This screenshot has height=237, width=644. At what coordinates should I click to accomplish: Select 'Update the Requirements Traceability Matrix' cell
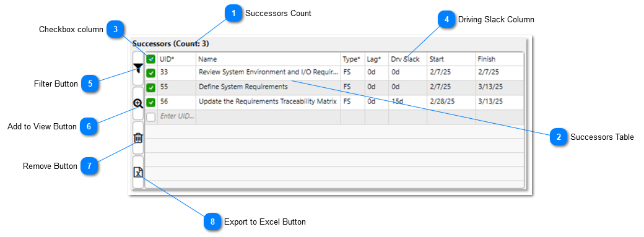pos(268,102)
